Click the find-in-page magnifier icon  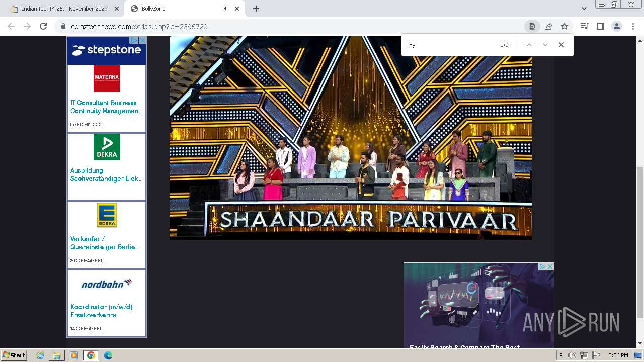[x=532, y=26]
